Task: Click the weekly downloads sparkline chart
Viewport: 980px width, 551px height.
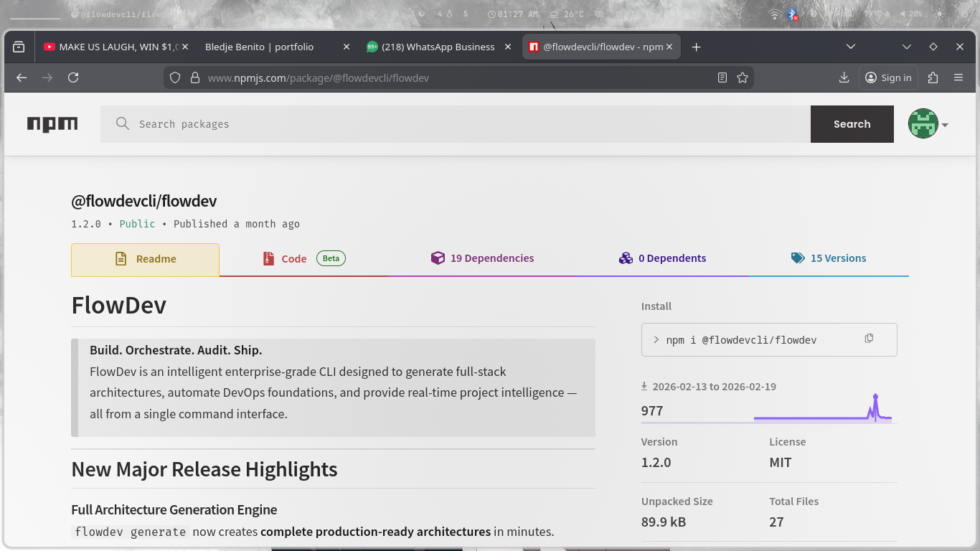Action: point(823,409)
